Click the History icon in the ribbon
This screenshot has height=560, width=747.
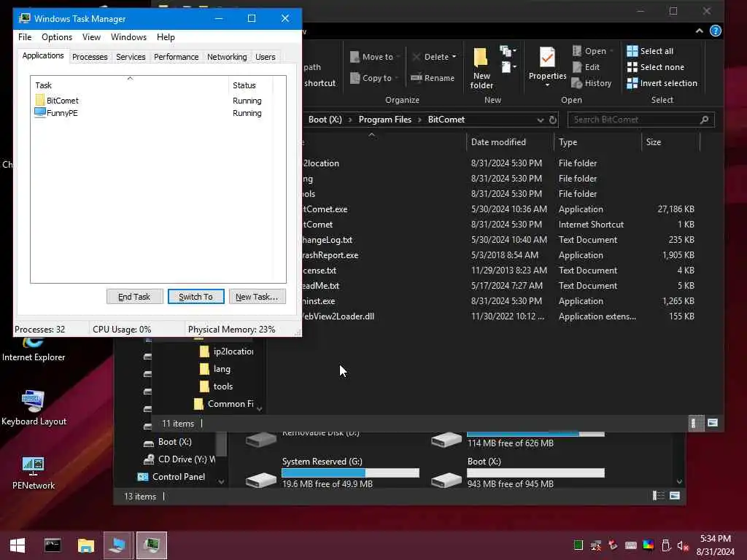tap(577, 83)
